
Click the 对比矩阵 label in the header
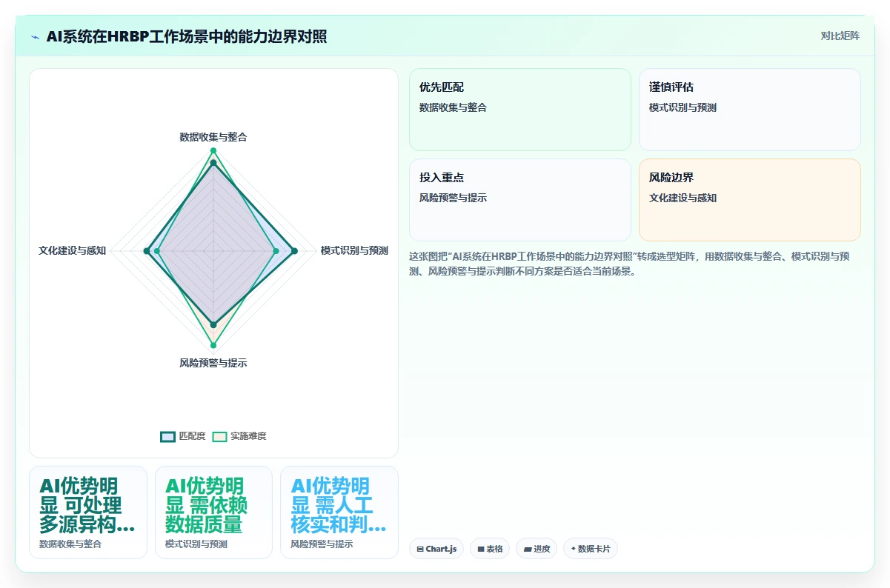pyautogui.click(x=840, y=36)
